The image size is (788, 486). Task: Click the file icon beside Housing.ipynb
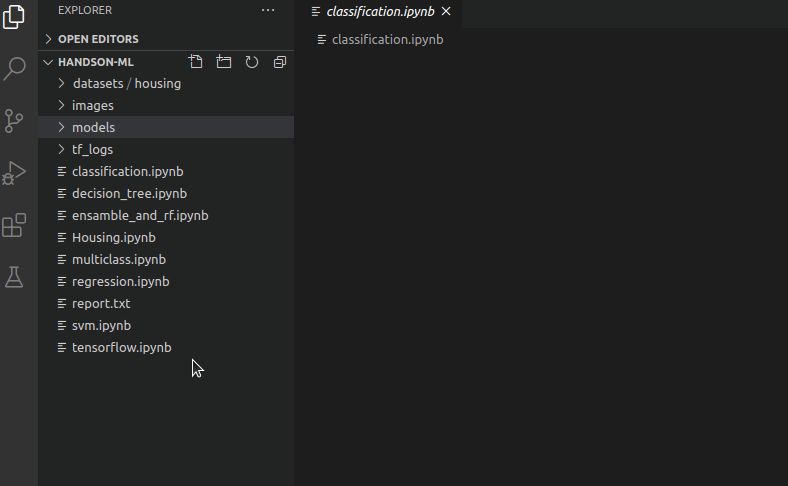coord(62,237)
